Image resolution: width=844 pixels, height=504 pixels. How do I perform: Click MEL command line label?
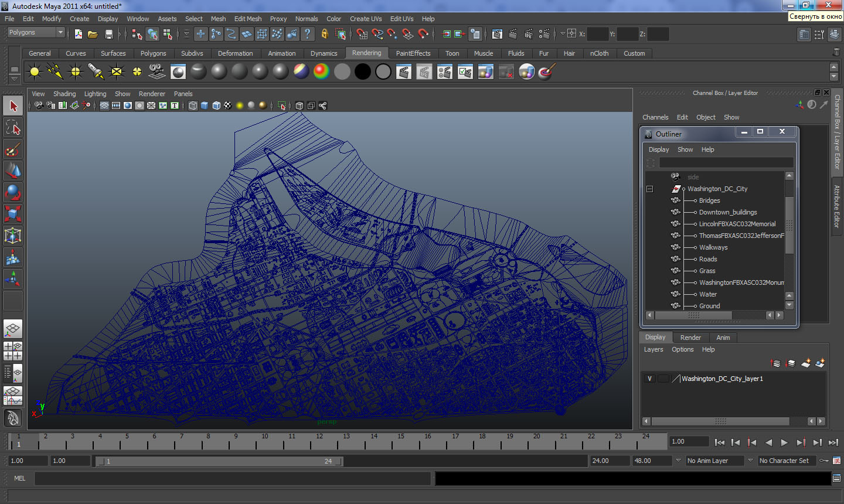19,478
